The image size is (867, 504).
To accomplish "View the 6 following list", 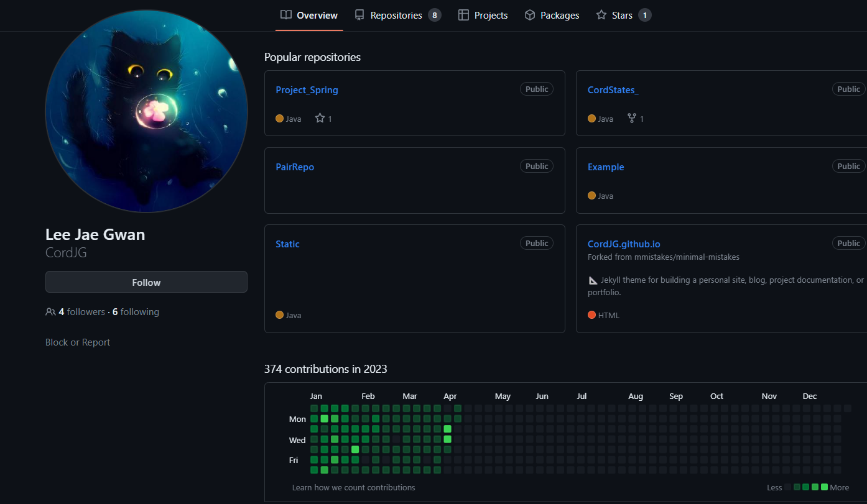I will (x=136, y=312).
